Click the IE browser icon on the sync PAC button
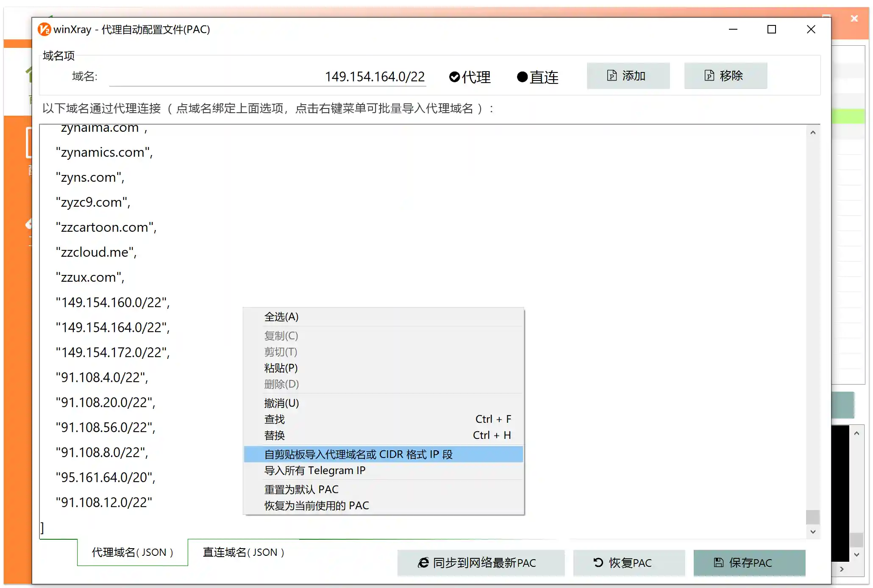 pyautogui.click(x=422, y=563)
